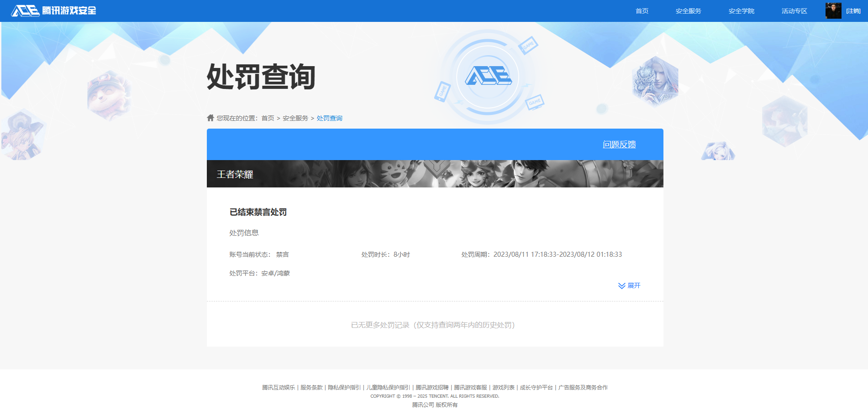Open the 问题反馈 feedback link
This screenshot has height=410, width=868.
[x=619, y=145]
